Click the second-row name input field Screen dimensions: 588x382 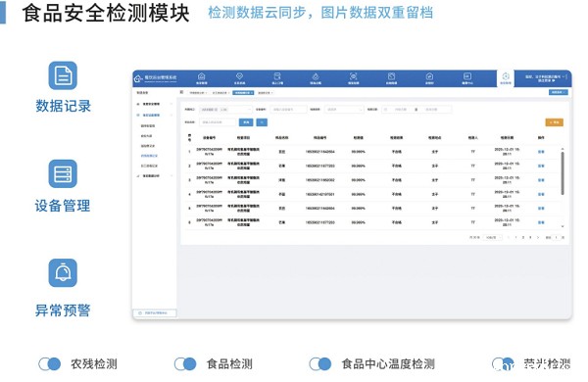(218, 122)
